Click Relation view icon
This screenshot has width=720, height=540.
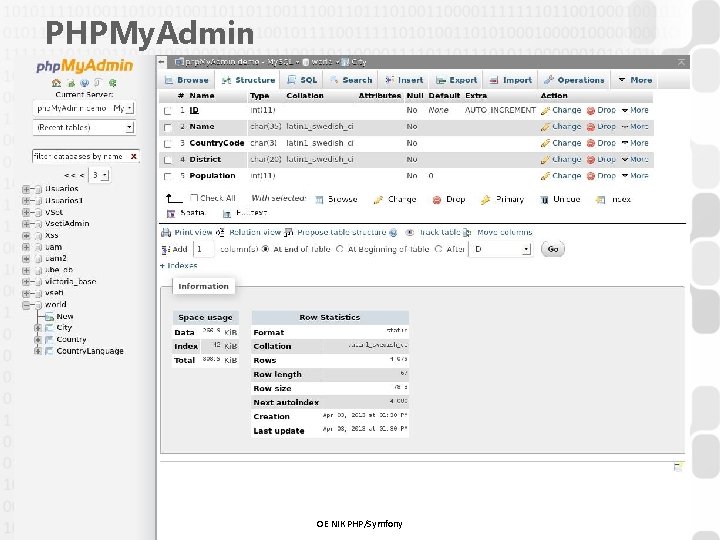tap(220, 233)
